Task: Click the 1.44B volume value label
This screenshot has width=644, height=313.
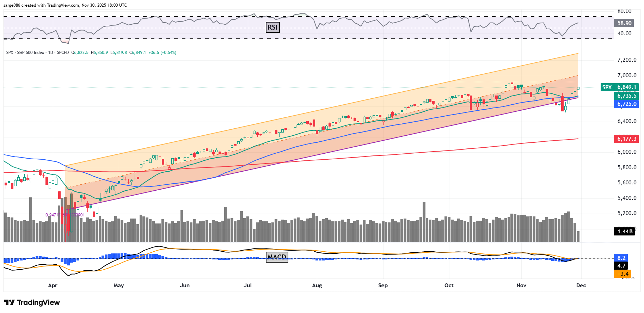Action: click(625, 232)
